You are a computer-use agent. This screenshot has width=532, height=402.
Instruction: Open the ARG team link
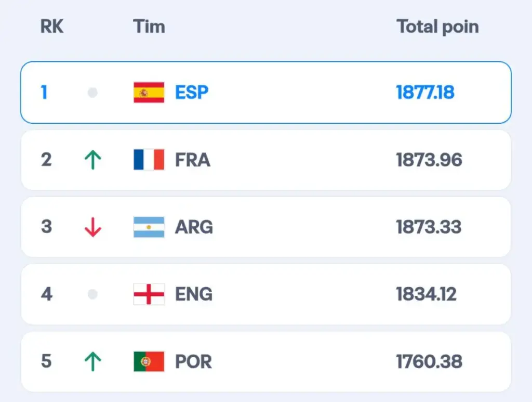point(194,227)
